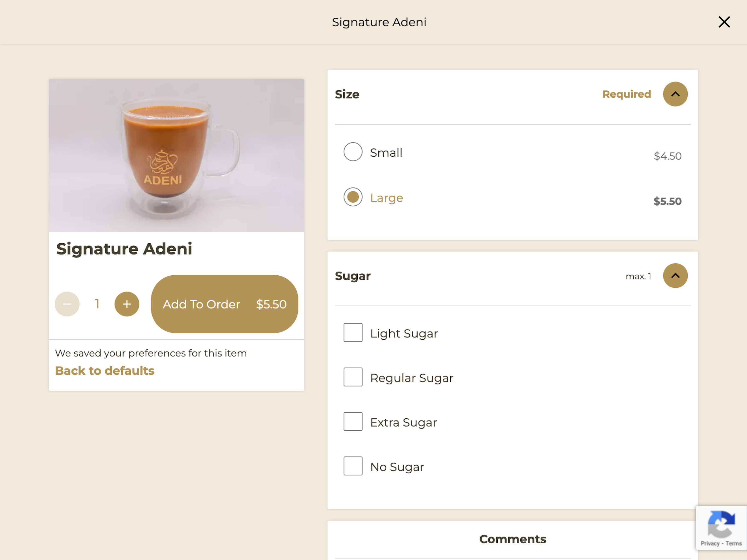Check the No Sugar checkbox

[353, 466]
